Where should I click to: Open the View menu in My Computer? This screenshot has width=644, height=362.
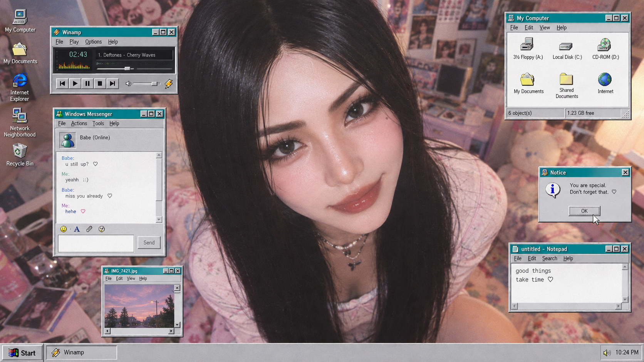tap(545, 27)
